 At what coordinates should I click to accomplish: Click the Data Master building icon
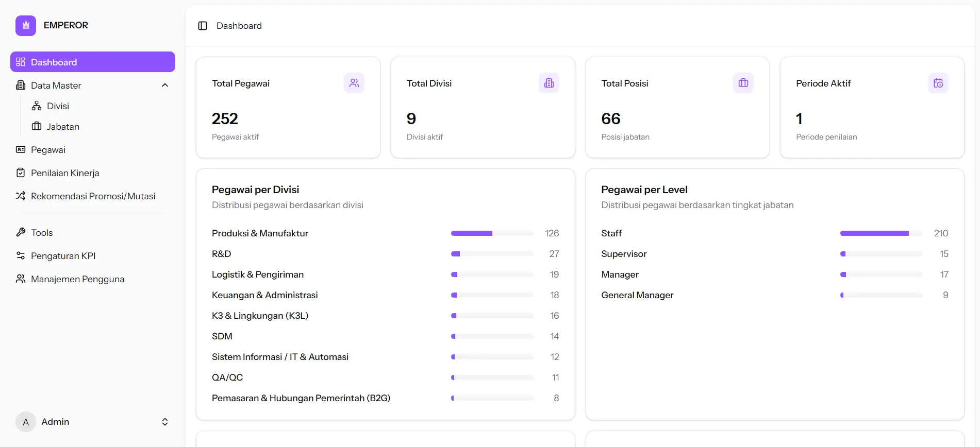tap(21, 85)
